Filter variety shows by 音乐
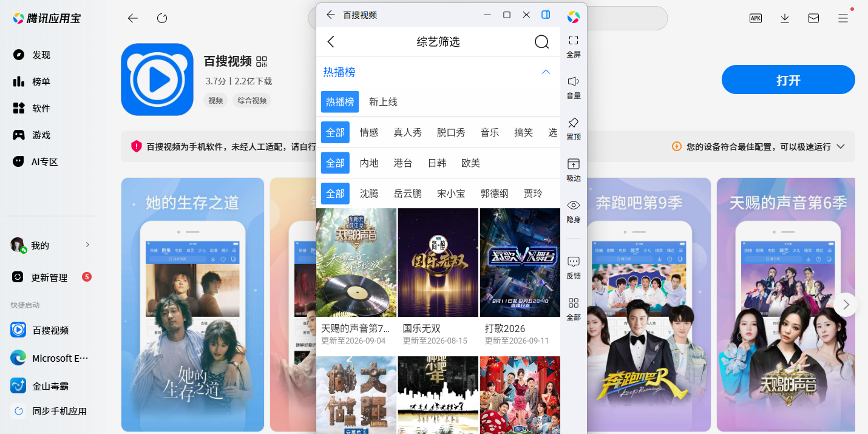Screen dimensions: 868x434 pos(490,132)
